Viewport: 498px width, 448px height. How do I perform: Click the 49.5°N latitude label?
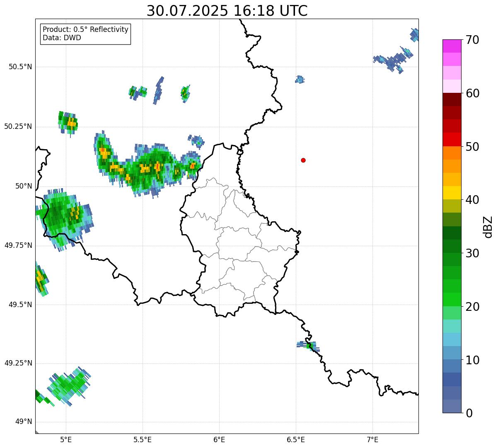point(20,305)
